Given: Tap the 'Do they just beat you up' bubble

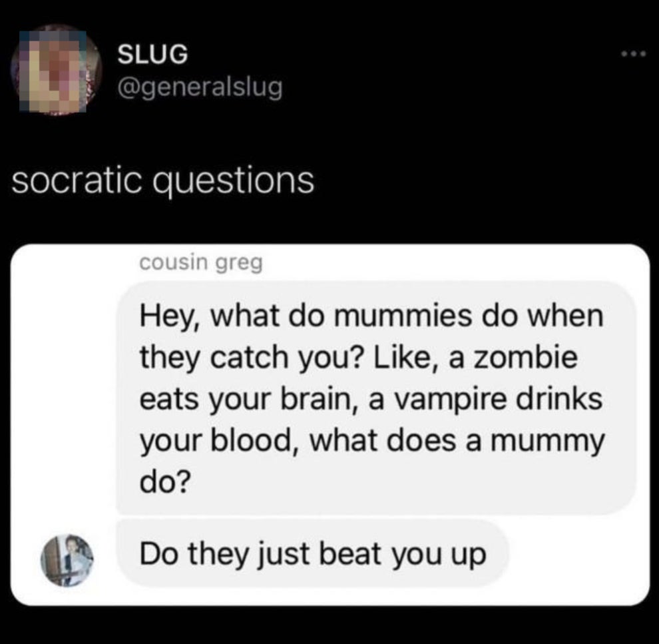Looking at the screenshot, I should 313,553.
